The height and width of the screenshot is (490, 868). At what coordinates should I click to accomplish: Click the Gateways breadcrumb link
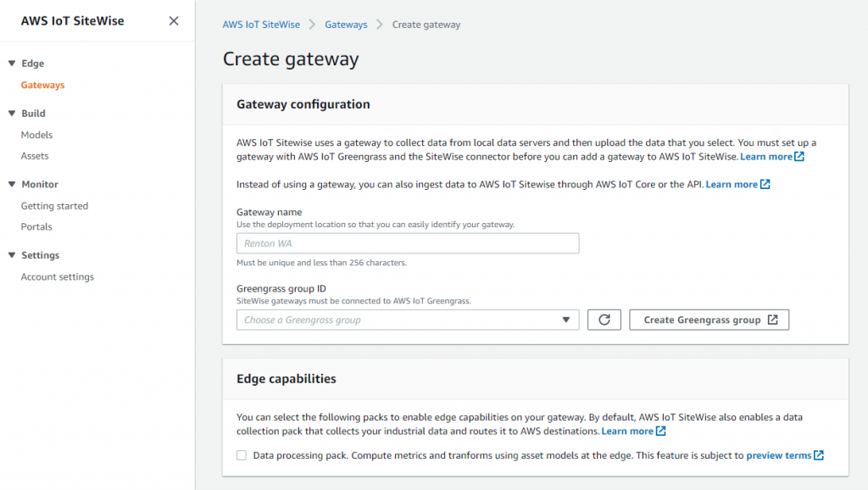point(346,25)
